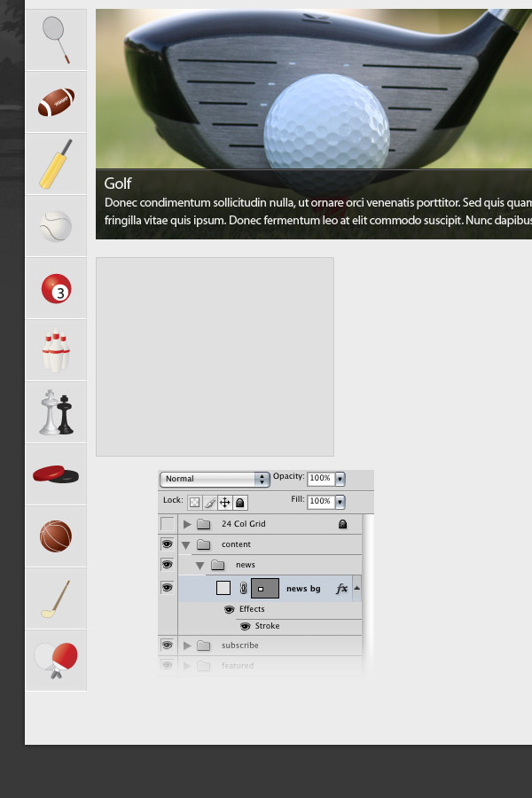Click the Effects label
Viewport: 532px width, 798px height.
pos(252,609)
